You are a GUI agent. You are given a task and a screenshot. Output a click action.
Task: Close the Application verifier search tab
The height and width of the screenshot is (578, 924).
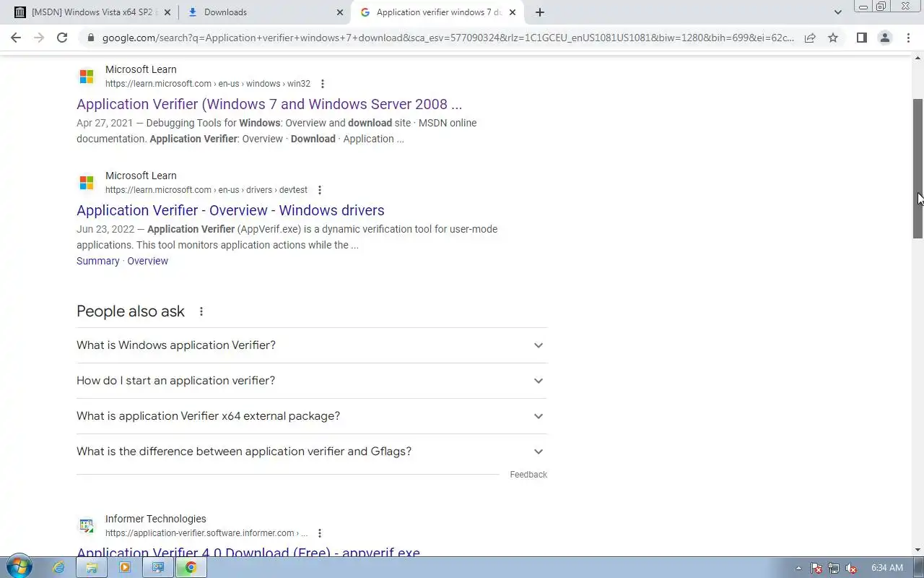513,12
